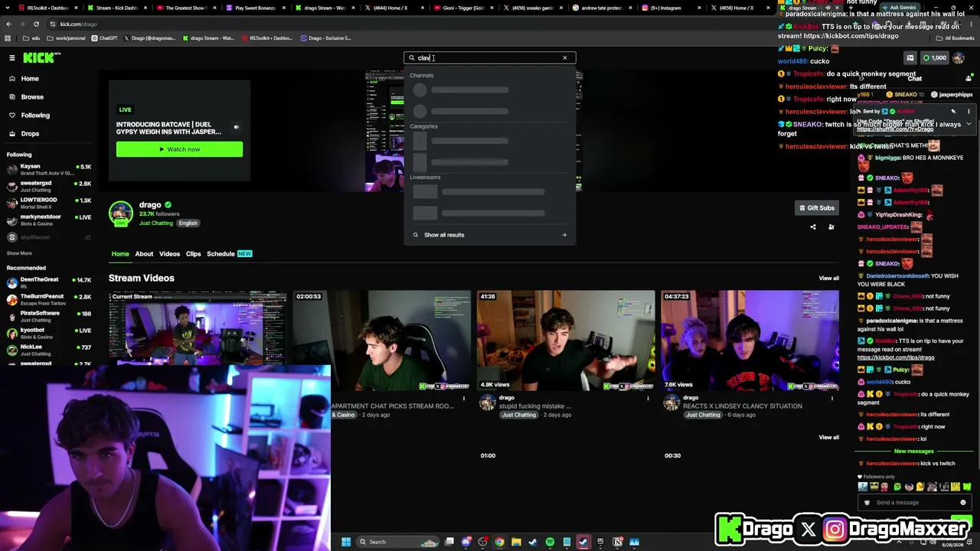The width and height of the screenshot is (980, 551).
Task: Open options menu for stupid mistake video
Action: (648, 398)
